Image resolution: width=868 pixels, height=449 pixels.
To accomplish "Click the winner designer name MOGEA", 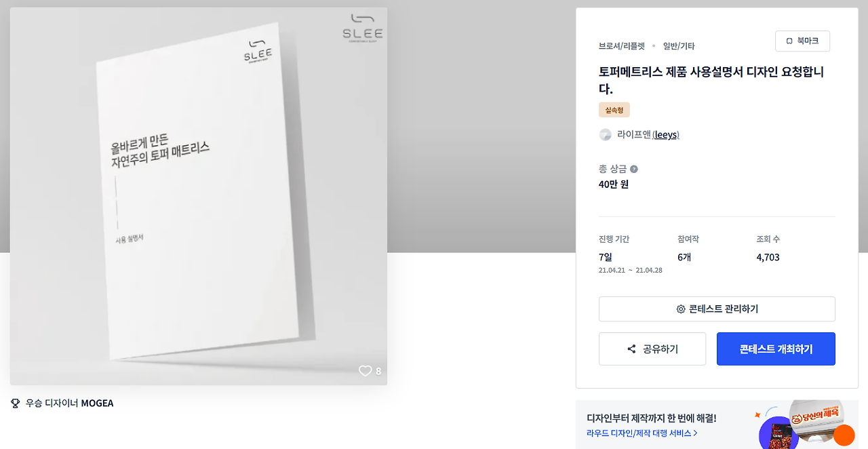I will point(98,403).
